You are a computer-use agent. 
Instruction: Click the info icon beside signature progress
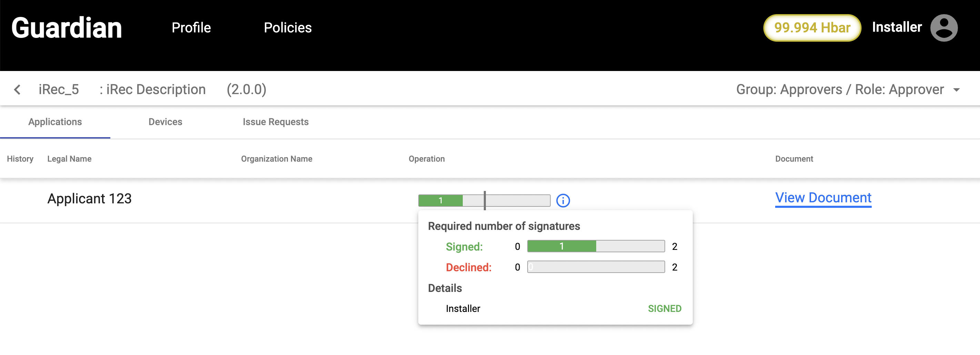(563, 200)
